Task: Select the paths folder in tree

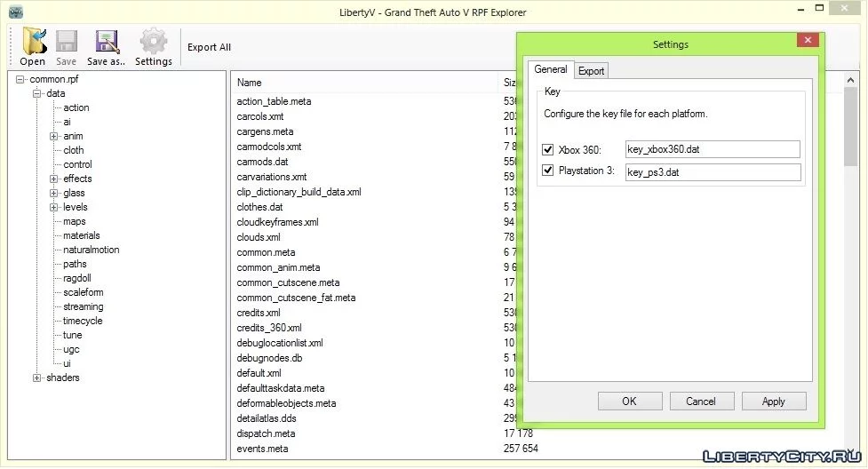Action: point(75,264)
